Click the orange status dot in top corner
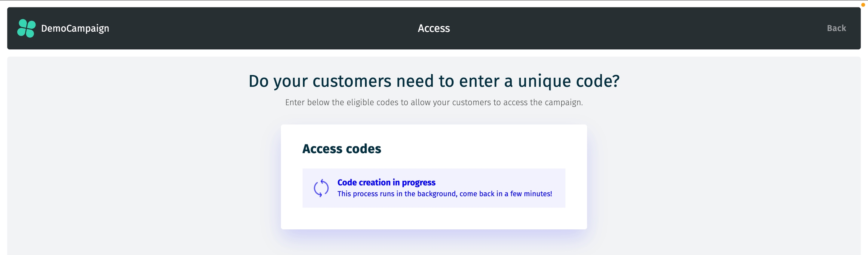This screenshot has width=868, height=255. pyautogui.click(x=863, y=5)
